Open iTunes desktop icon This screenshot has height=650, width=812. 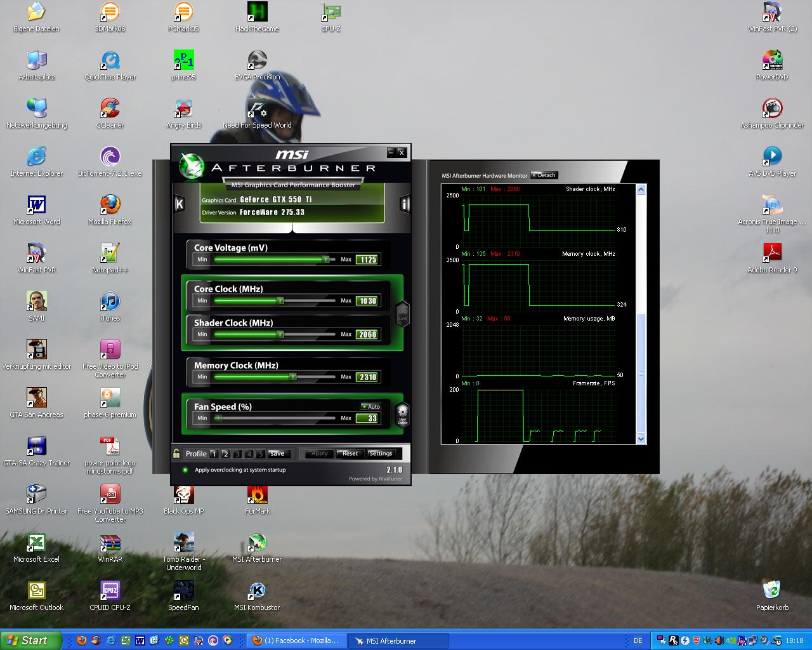coord(110,307)
